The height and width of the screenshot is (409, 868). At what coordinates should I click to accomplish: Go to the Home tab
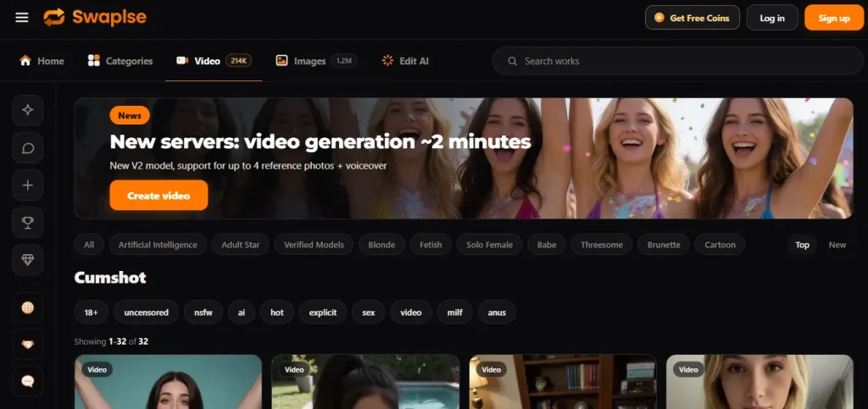pyautogui.click(x=42, y=61)
